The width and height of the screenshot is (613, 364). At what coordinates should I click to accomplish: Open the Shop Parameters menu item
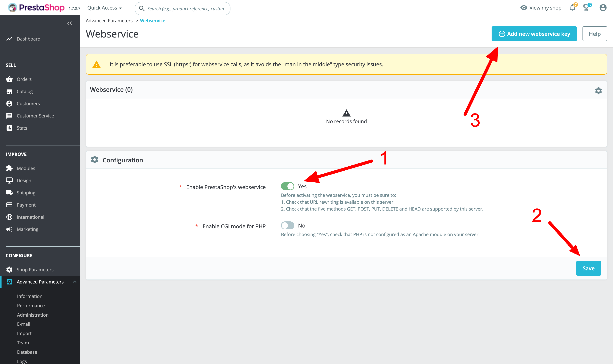35,270
